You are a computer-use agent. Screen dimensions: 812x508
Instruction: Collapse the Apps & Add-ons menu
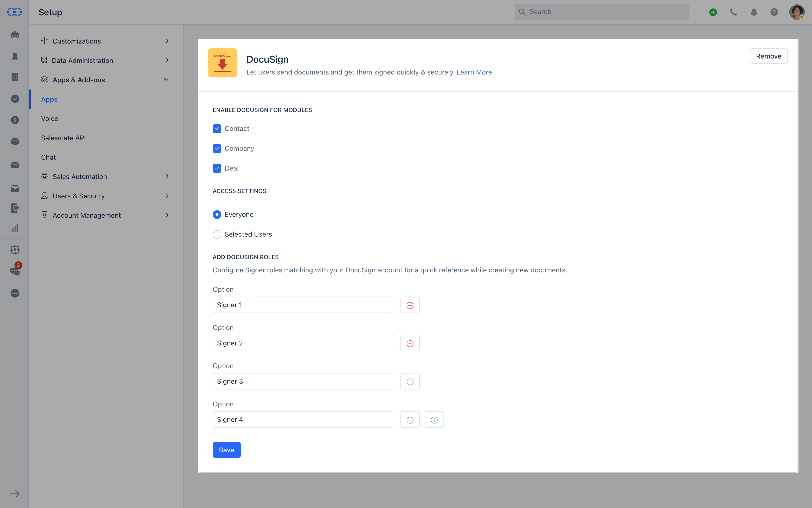pyautogui.click(x=106, y=80)
